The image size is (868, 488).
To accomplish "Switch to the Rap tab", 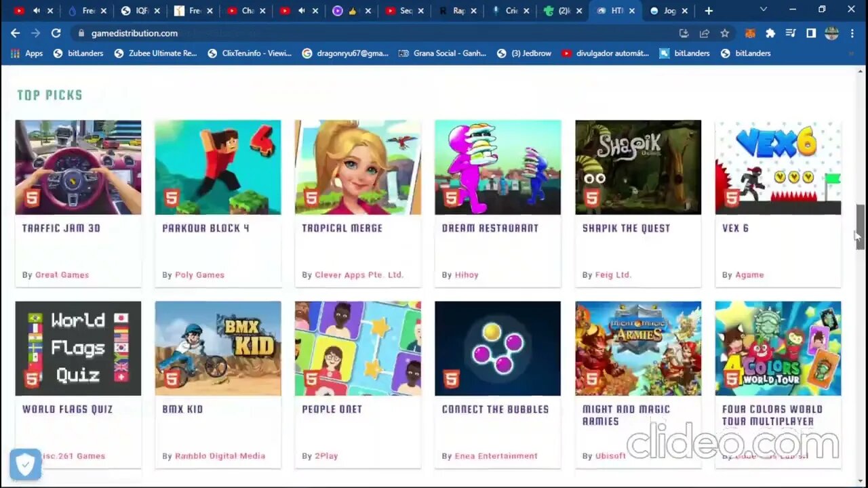I will click(x=458, y=11).
